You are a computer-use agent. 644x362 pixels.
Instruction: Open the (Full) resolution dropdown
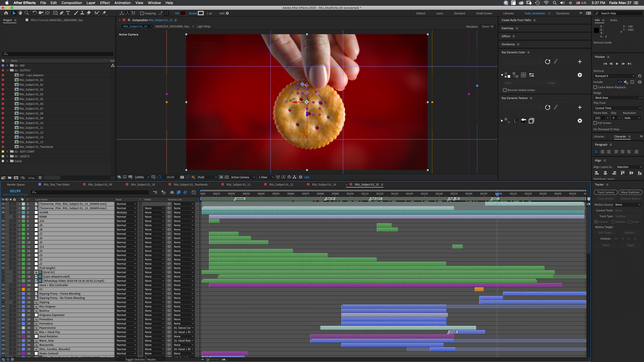coord(207,177)
